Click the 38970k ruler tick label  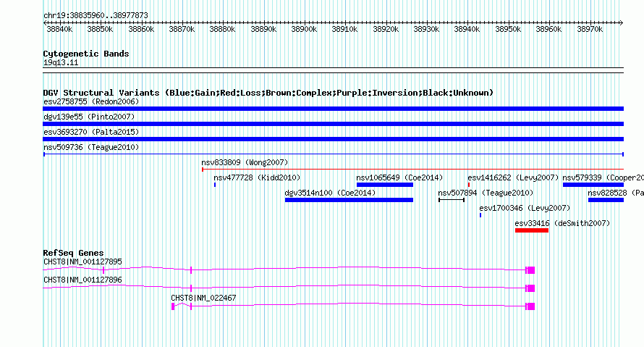590,29
